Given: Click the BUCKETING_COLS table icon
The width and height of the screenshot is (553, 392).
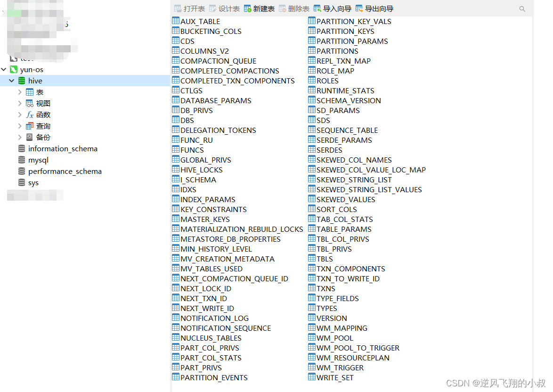Looking at the screenshot, I should pyautogui.click(x=176, y=31).
